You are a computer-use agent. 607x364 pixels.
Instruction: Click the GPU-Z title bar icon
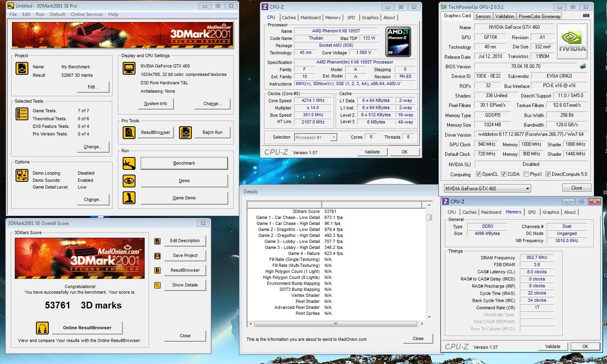click(x=444, y=7)
